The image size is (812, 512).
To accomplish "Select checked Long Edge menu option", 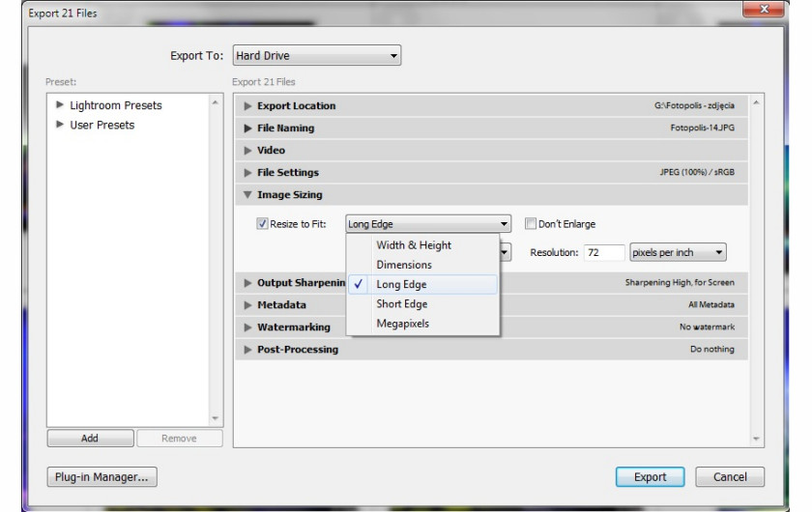I will click(423, 284).
